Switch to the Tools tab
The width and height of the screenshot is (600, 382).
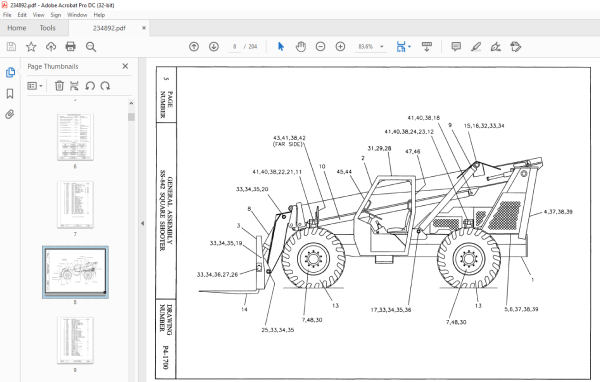pyautogui.click(x=47, y=28)
